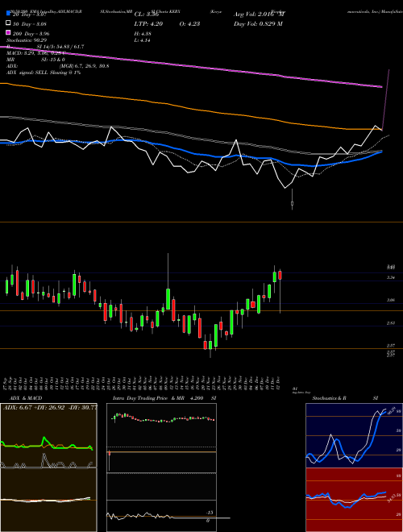Click the magenta 200 Day legend swatch
Viewport: 403px width, 532px height.
pyautogui.click(x=8, y=33)
